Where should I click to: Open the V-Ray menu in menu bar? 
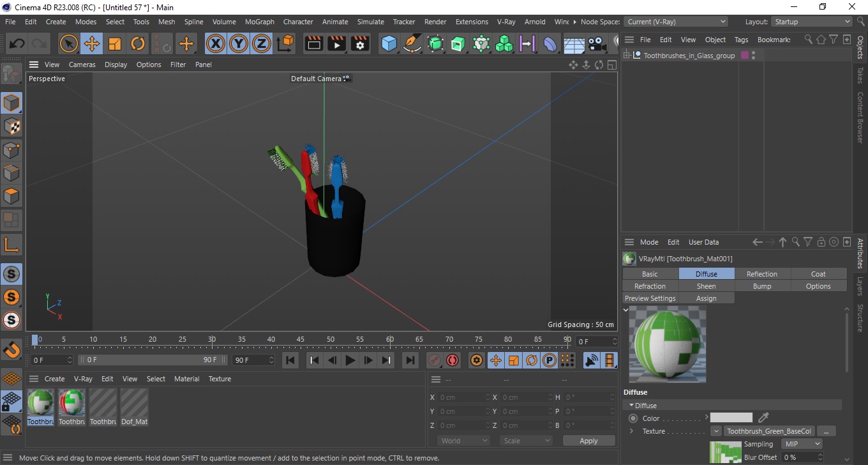(x=506, y=22)
